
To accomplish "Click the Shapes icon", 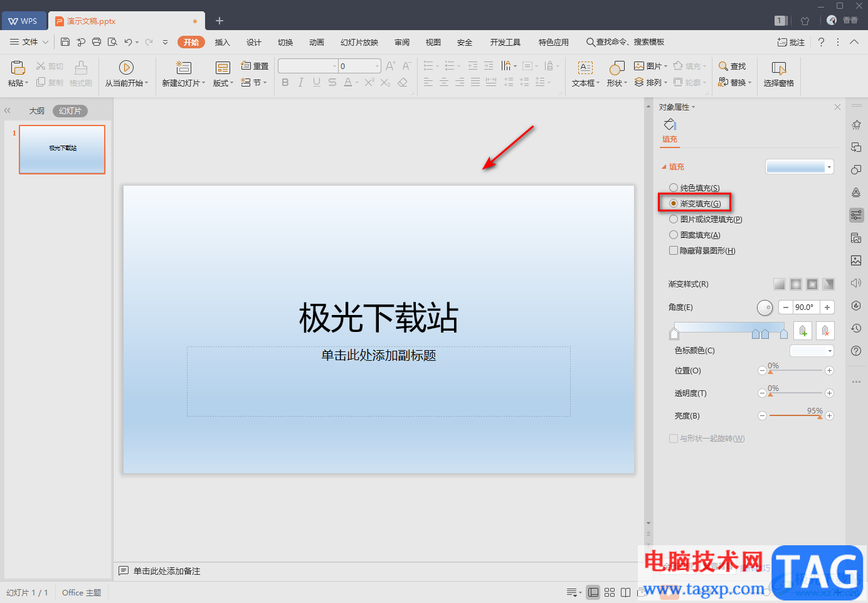I will click(x=617, y=67).
